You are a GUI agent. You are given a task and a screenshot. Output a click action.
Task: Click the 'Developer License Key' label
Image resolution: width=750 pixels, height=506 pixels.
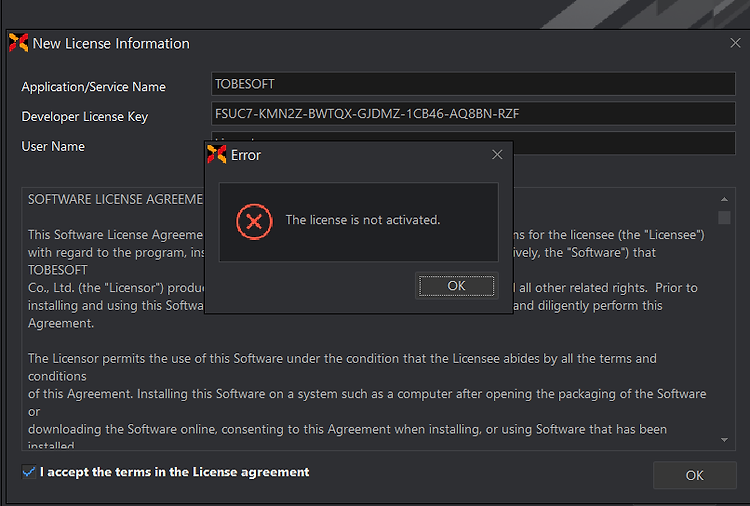tap(85, 117)
